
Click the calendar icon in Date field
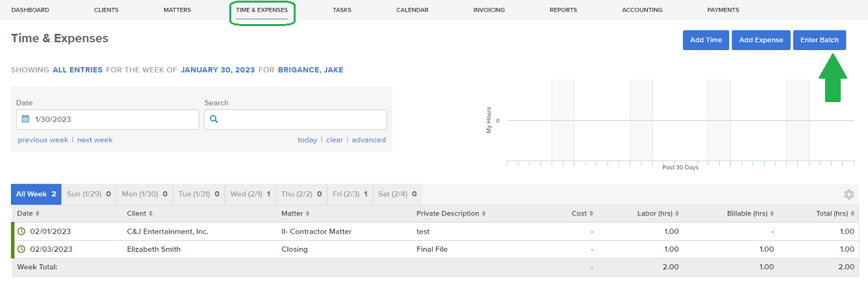25,119
